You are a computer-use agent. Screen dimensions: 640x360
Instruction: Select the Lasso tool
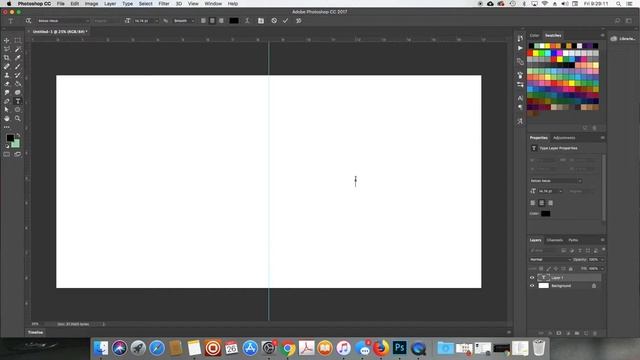(x=7, y=49)
